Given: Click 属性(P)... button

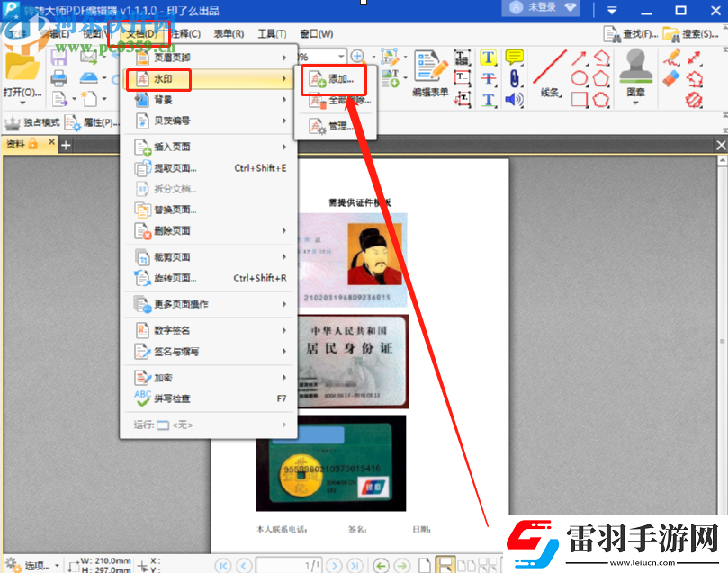Looking at the screenshot, I should click(x=92, y=122).
